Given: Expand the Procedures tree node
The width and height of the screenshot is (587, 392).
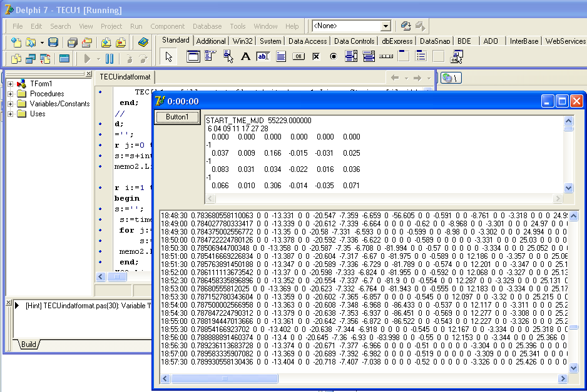Looking at the screenshot, I should click(x=11, y=94).
